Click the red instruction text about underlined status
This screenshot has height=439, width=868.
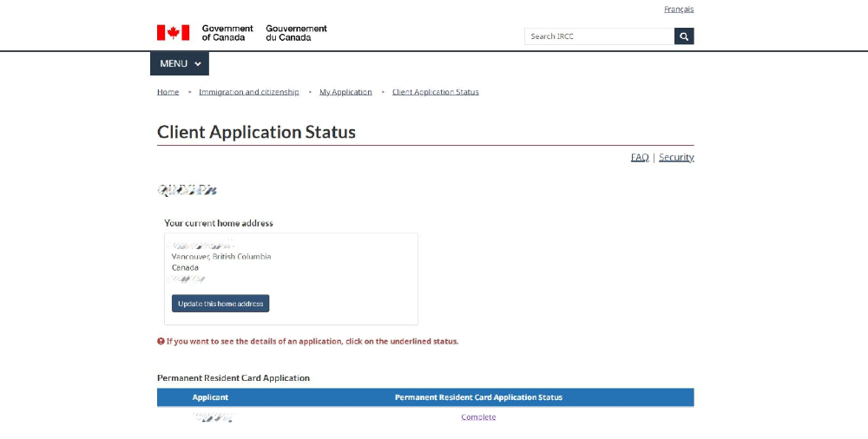pyautogui.click(x=312, y=342)
